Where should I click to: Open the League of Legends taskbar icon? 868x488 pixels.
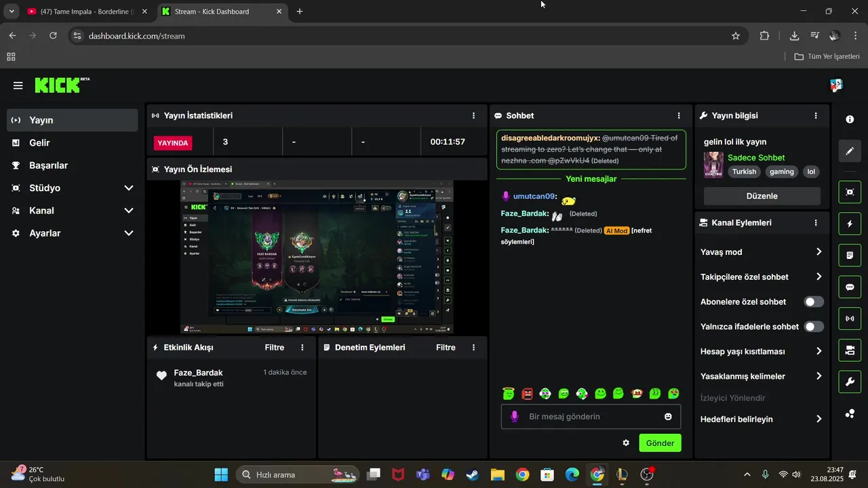(622, 474)
